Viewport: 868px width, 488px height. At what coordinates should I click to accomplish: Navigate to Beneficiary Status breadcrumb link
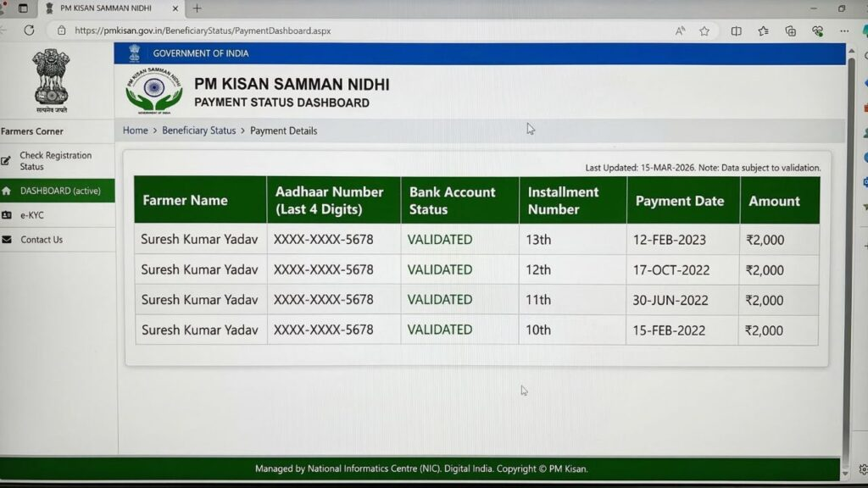[x=198, y=130]
